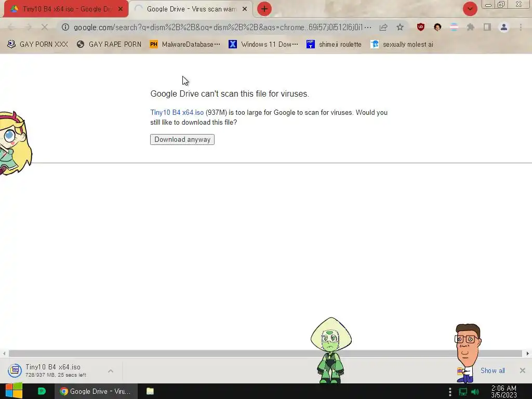Screen dimensions: 532x399
Task: Open the Chrome profile menu
Action: (504, 27)
